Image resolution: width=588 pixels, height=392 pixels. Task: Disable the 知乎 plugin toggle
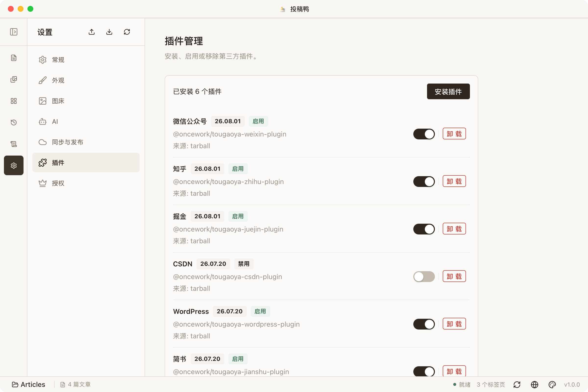click(x=424, y=182)
